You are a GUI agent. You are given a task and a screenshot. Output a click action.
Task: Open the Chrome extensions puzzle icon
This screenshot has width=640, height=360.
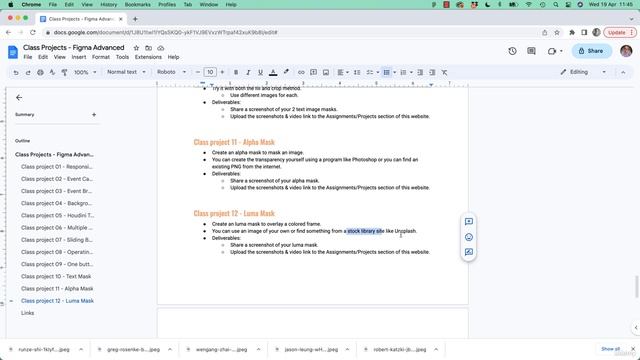(572, 32)
